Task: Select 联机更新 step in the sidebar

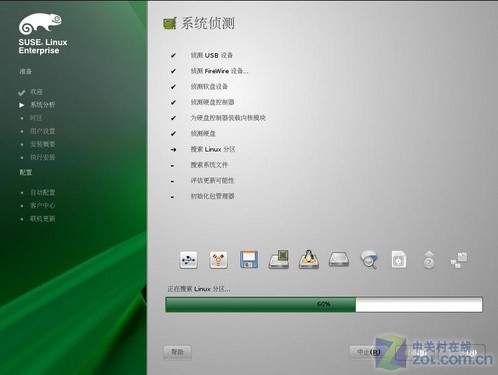Action: pyautogui.click(x=43, y=219)
